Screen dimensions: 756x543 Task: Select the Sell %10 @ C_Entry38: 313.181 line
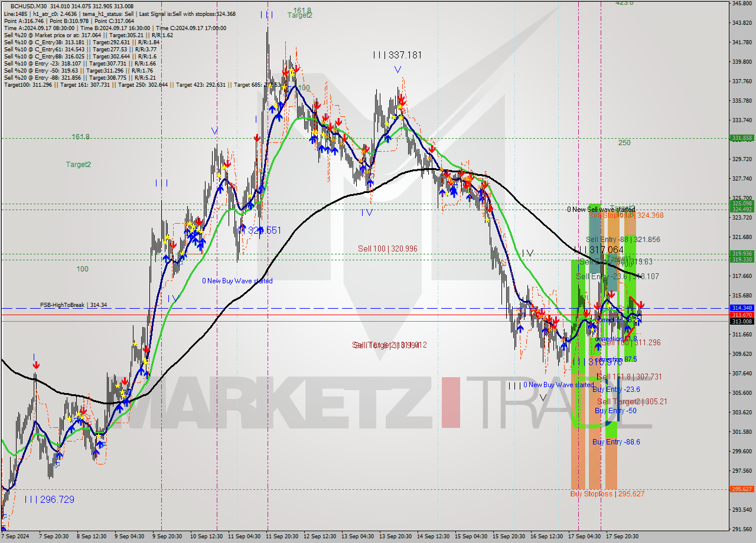click(x=82, y=42)
